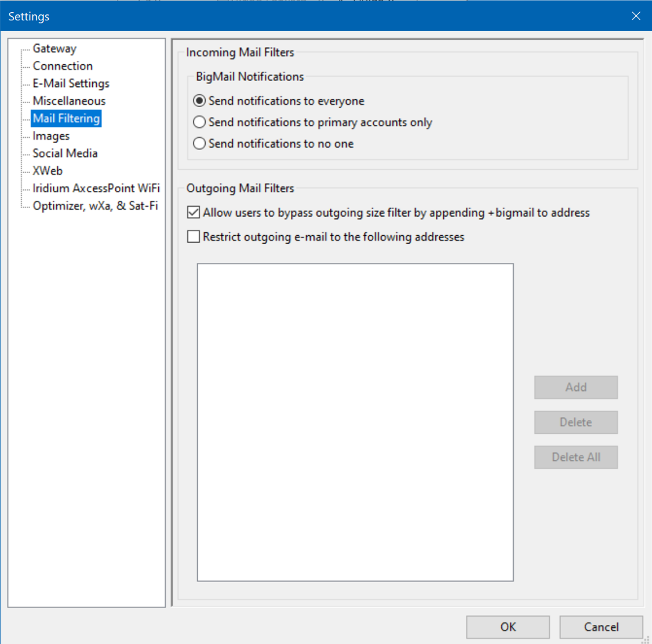
Task: Click the Delete button
Action: click(x=576, y=422)
